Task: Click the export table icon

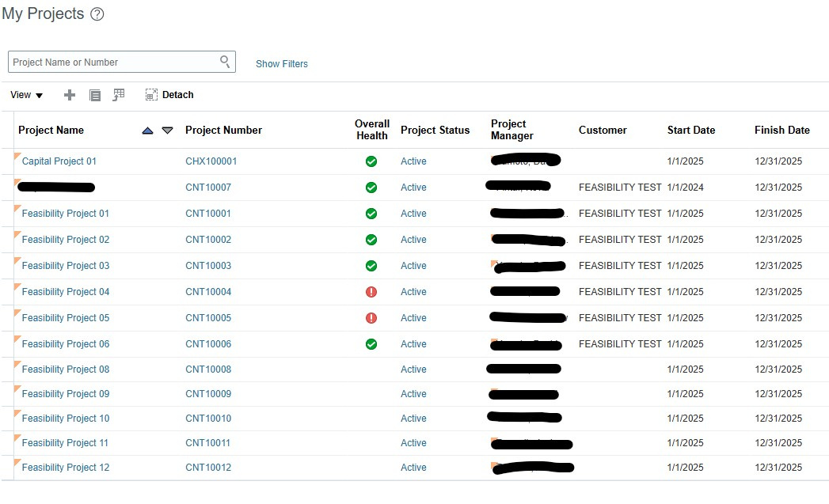Action: [x=119, y=95]
